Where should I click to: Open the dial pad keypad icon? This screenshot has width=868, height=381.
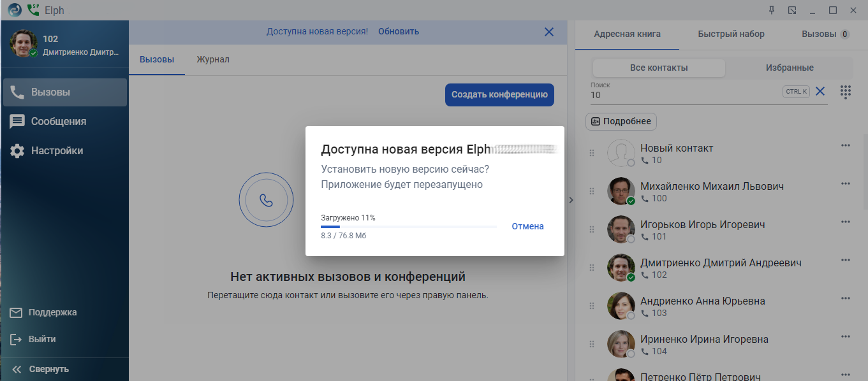coord(846,92)
